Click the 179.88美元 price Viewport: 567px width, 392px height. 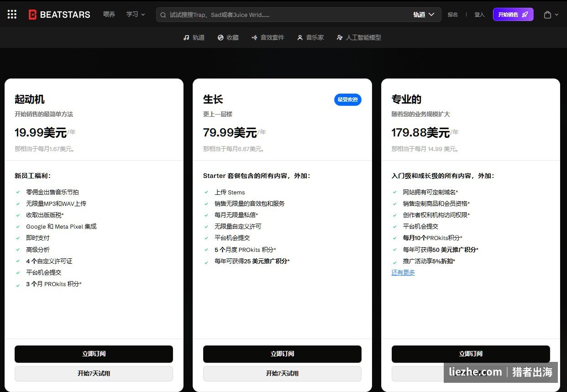coord(420,132)
